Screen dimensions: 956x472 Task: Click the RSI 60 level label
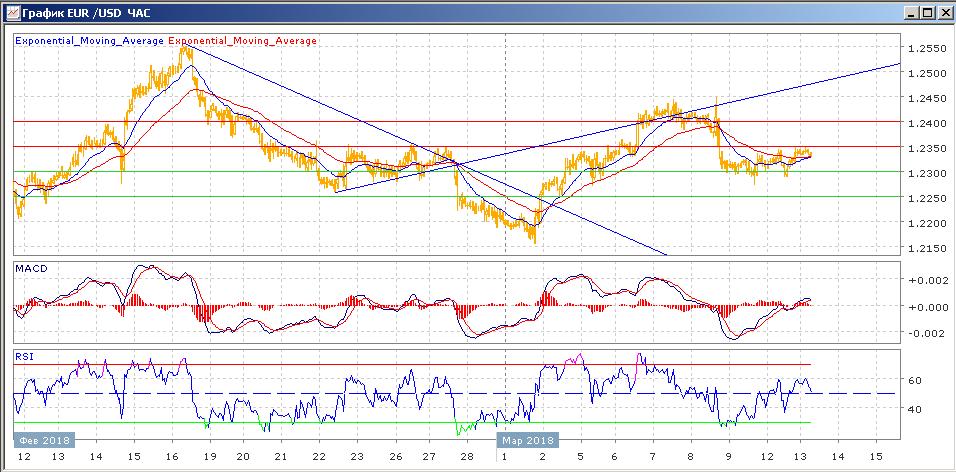(x=914, y=381)
